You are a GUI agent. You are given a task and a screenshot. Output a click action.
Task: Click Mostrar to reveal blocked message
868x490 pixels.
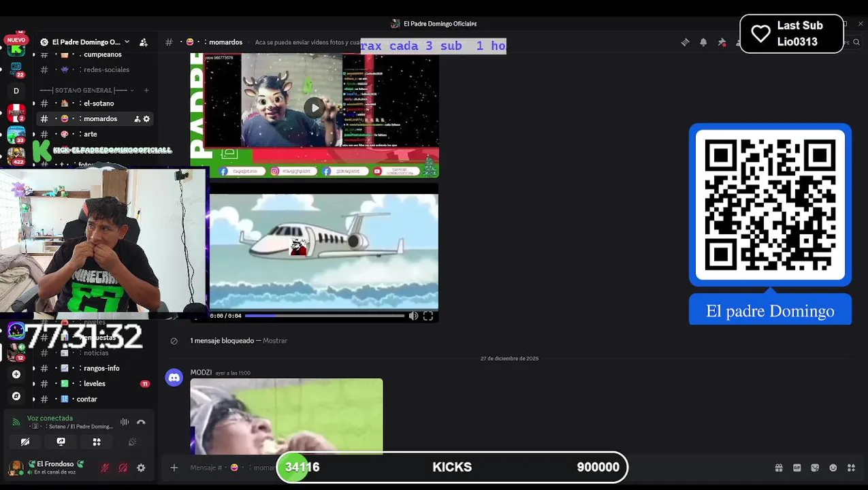[x=275, y=341]
